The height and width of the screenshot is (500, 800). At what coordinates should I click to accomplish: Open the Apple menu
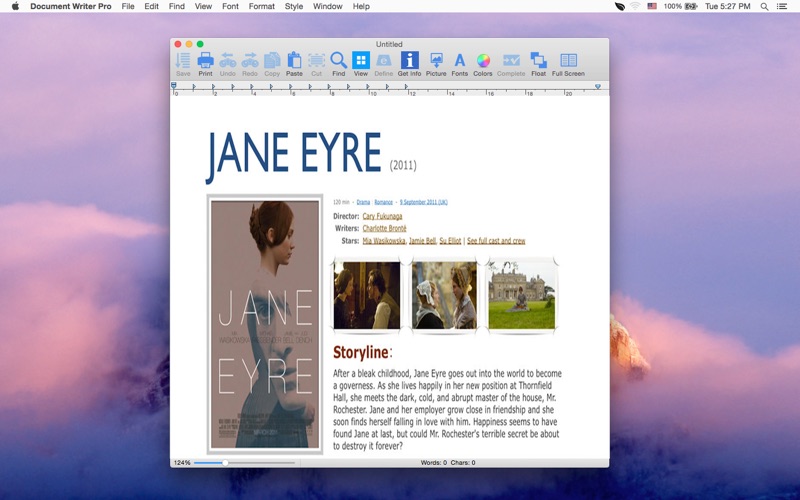click(15, 6)
